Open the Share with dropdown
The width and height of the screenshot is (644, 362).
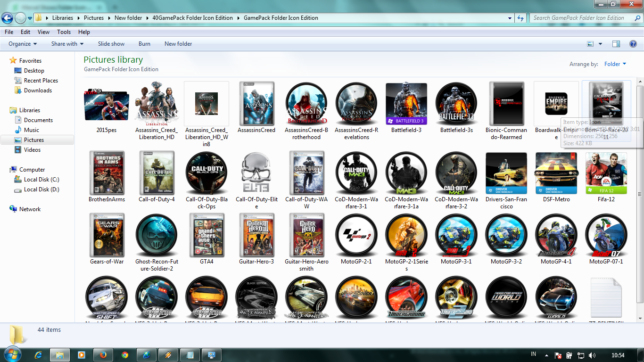pos(67,44)
